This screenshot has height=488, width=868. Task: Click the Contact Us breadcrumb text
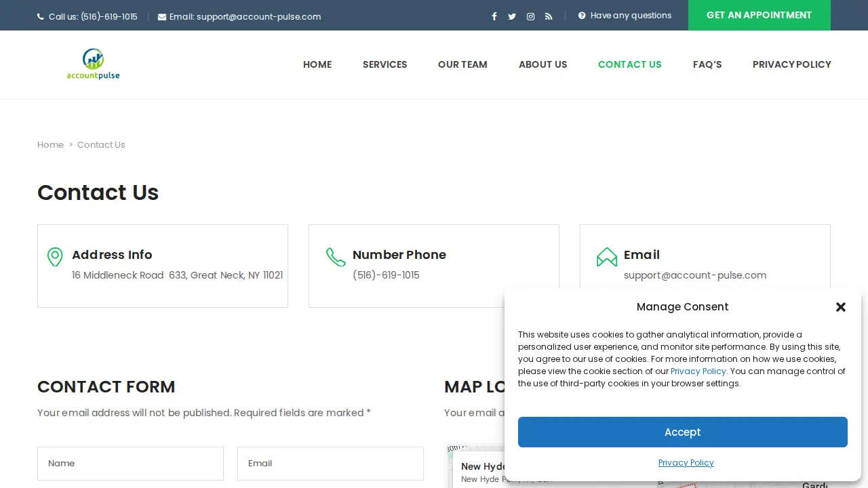[x=101, y=144]
